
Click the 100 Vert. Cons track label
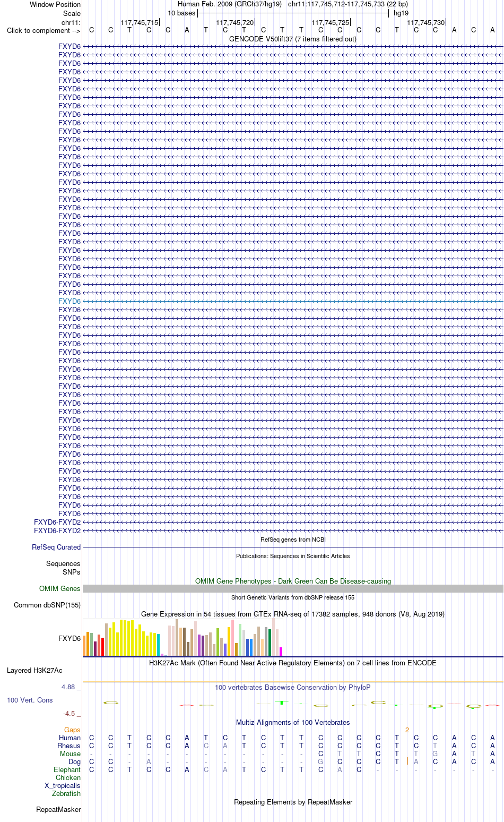click(x=30, y=700)
